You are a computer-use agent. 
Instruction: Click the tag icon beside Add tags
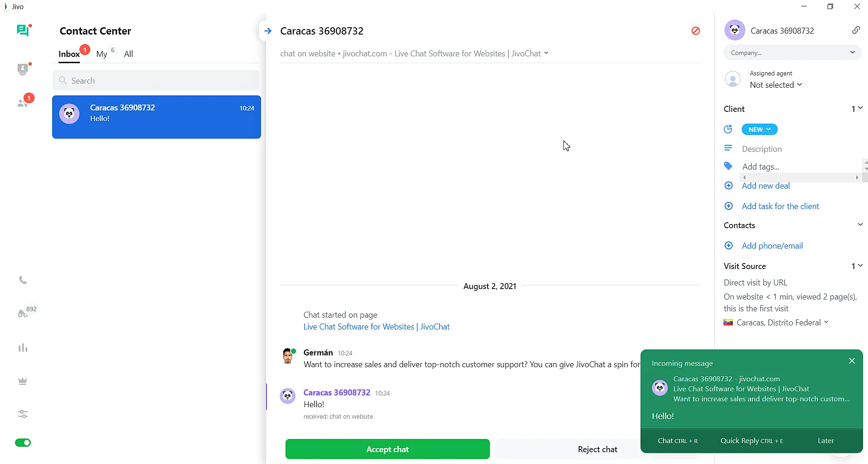coord(729,166)
